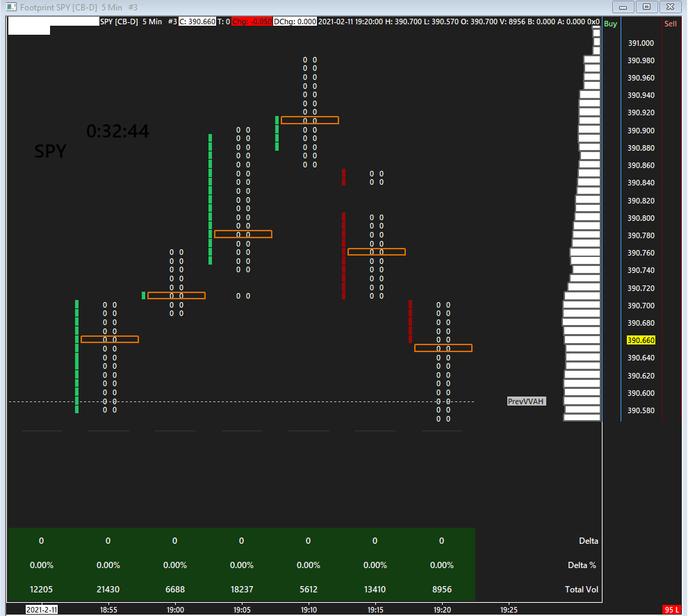Click the Total Vol row label
The image size is (688, 616).
point(582,589)
